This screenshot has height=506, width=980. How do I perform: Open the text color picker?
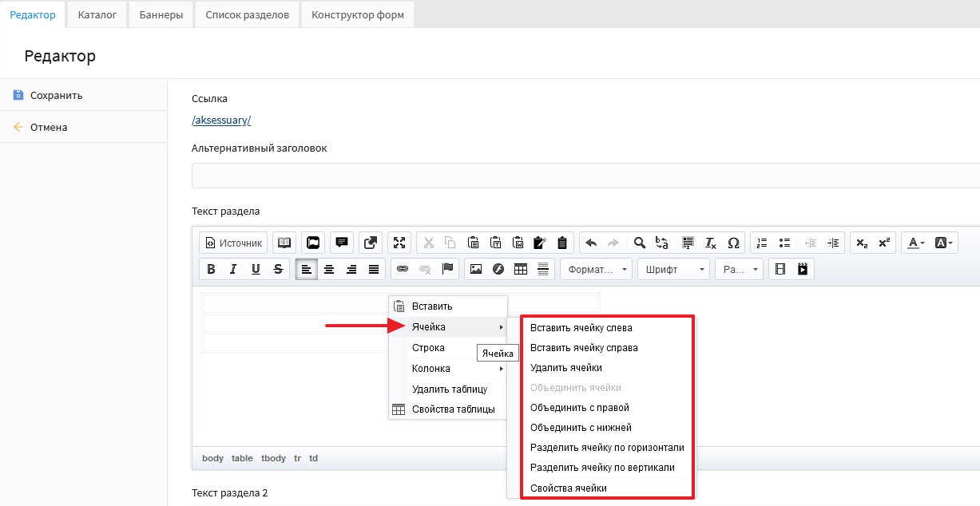point(914,243)
